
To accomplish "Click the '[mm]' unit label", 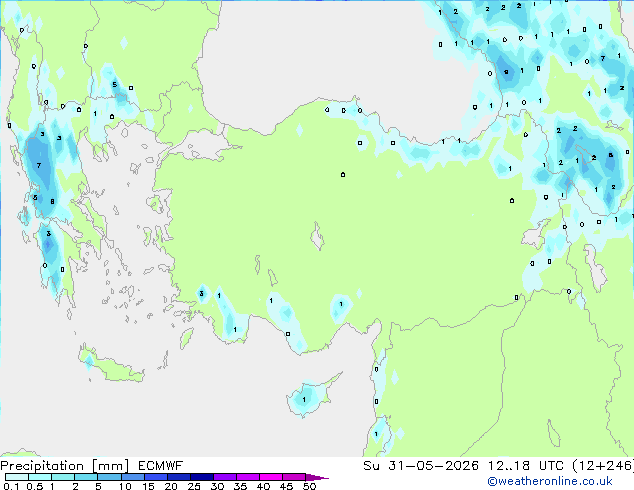I will pyautogui.click(x=110, y=466).
